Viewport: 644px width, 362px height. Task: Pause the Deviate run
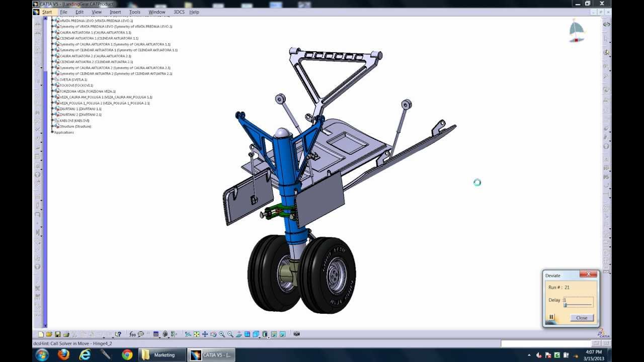(551, 317)
